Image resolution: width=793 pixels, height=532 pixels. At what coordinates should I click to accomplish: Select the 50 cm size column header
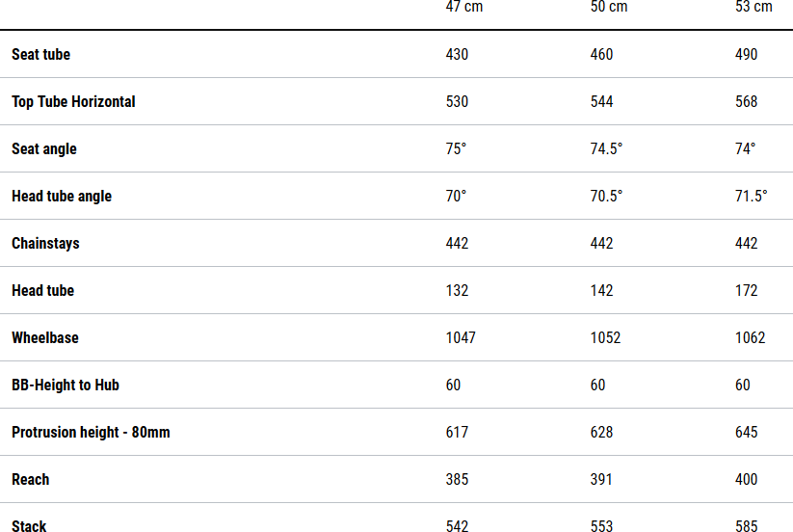pyautogui.click(x=609, y=8)
